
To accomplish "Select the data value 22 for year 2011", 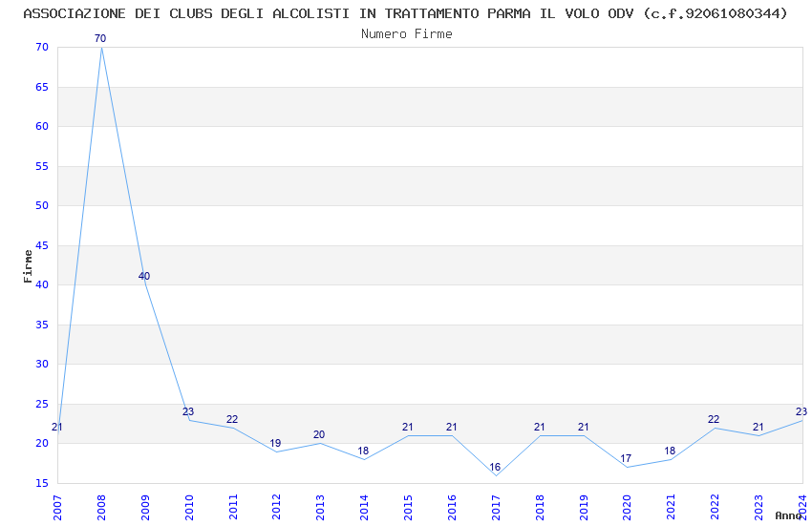I will (232, 419).
